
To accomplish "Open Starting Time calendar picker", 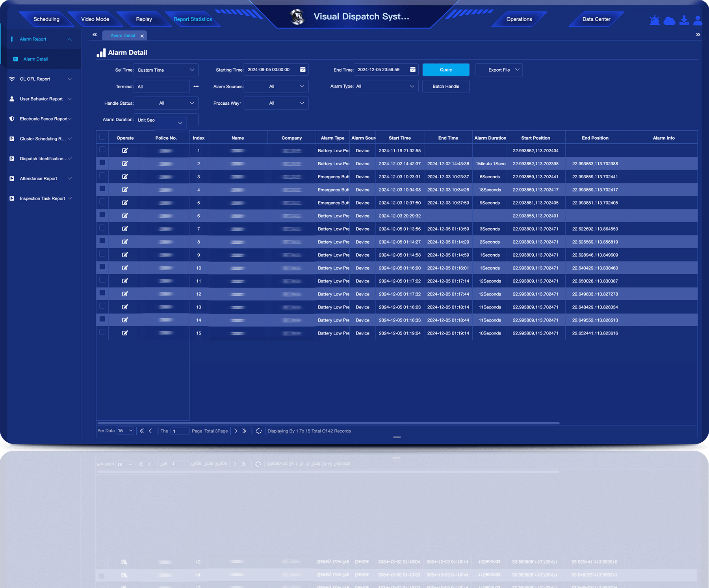I will tap(303, 70).
